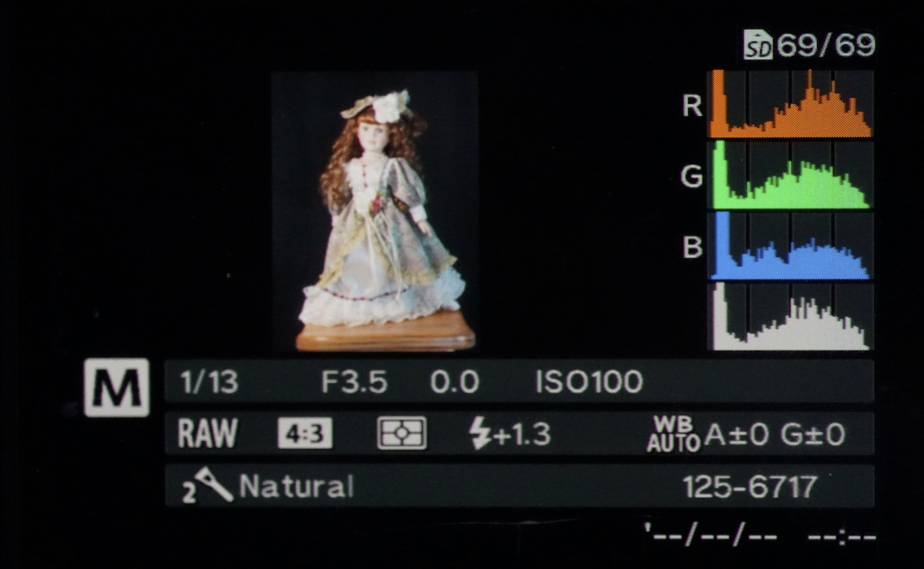Select the green channel histogram
The image size is (924, 569).
coord(790,175)
